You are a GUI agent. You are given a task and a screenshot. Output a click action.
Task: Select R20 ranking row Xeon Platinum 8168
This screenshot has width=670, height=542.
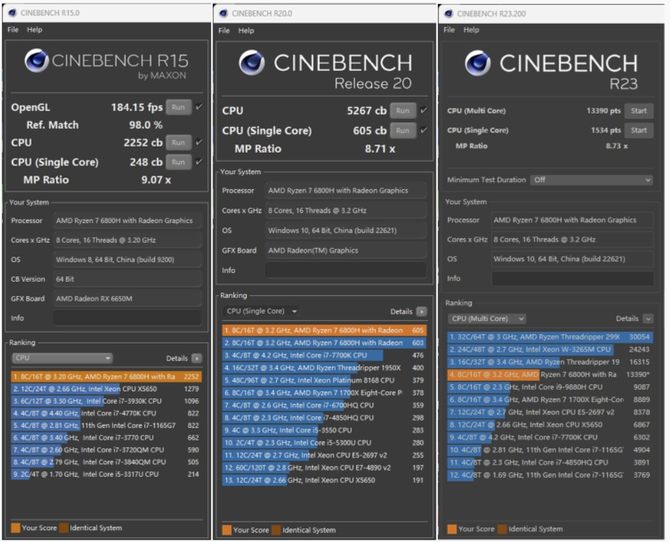click(x=324, y=380)
